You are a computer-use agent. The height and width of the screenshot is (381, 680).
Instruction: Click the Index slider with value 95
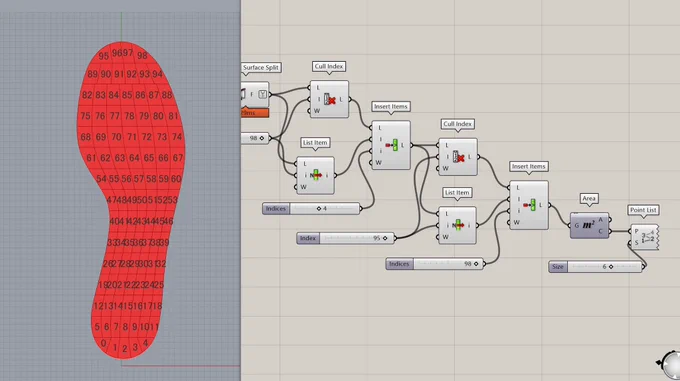[346, 238]
